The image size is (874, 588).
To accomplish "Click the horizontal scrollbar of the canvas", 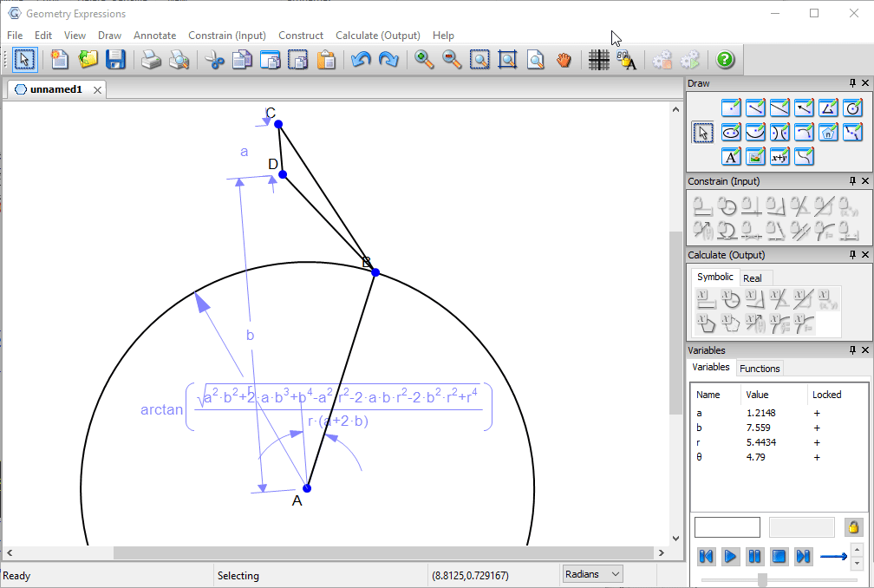I will pyautogui.click(x=383, y=553).
